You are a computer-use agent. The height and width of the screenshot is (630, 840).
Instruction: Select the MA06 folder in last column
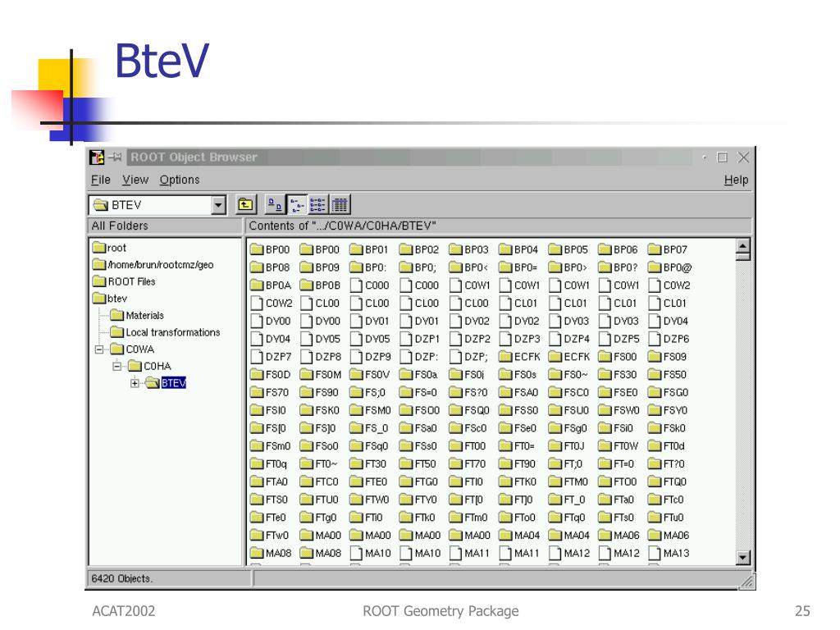[655, 535]
